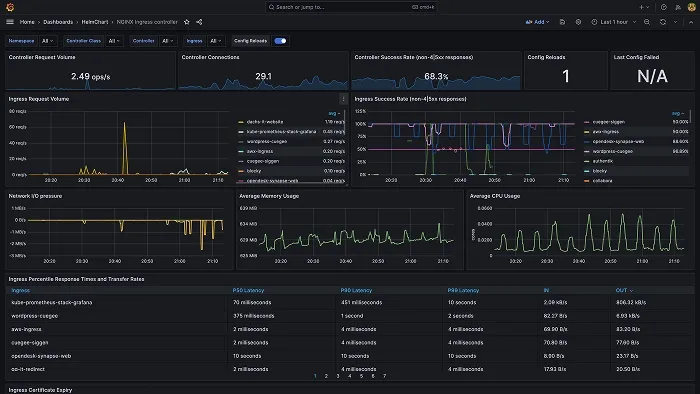Open the help question-mark icon
This screenshot has width=700, height=394.
(664, 7)
